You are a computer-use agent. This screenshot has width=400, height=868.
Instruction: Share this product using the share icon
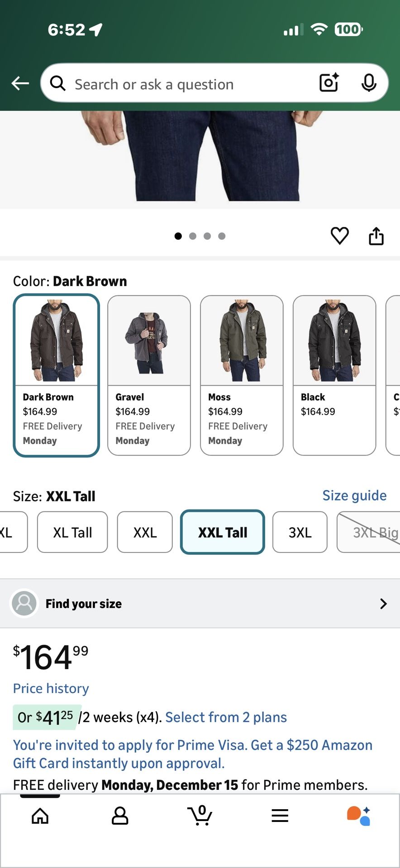(376, 235)
